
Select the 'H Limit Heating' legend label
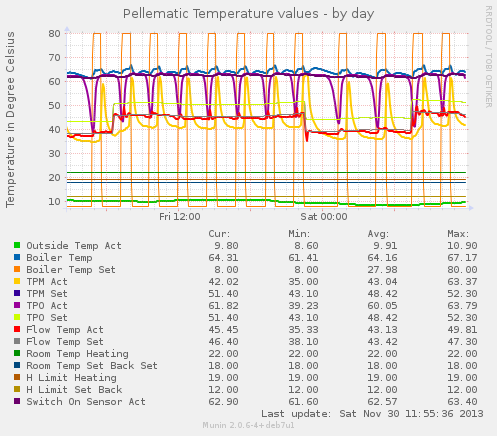72,378
